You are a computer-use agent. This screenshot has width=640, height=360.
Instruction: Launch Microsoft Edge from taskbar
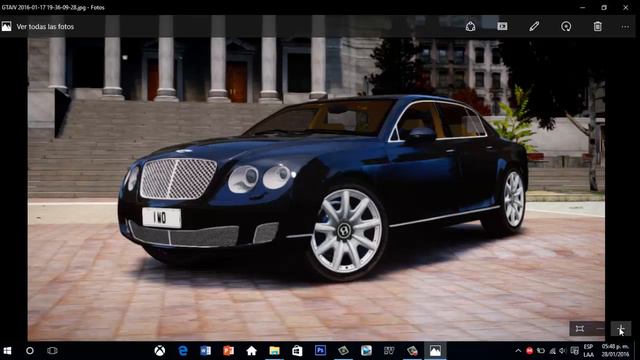point(183,351)
